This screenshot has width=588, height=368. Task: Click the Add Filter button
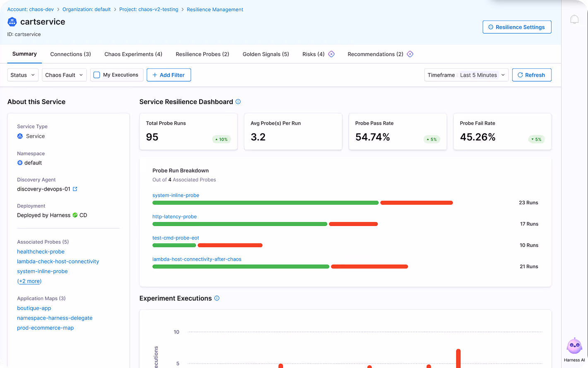(x=169, y=75)
